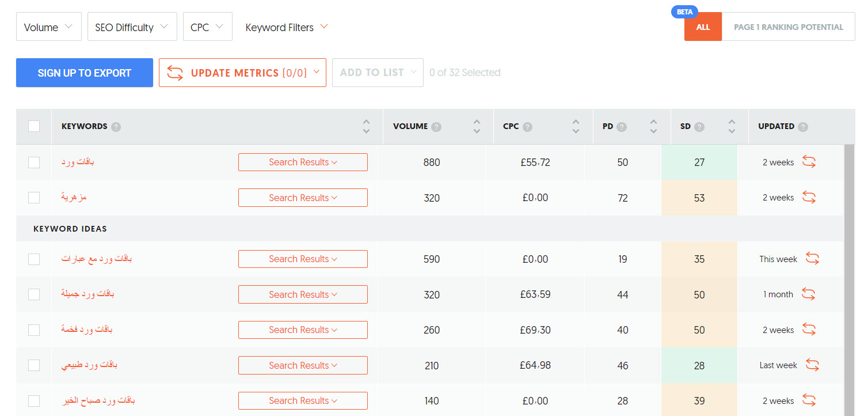This screenshot has width=868, height=416.
Task: Click the help icon beside UPDATED header
Action: [803, 127]
